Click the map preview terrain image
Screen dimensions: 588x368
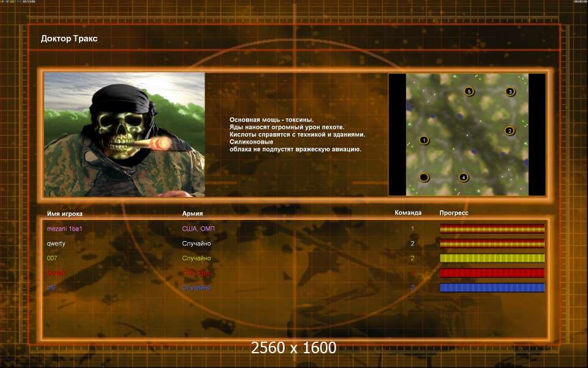click(x=467, y=134)
